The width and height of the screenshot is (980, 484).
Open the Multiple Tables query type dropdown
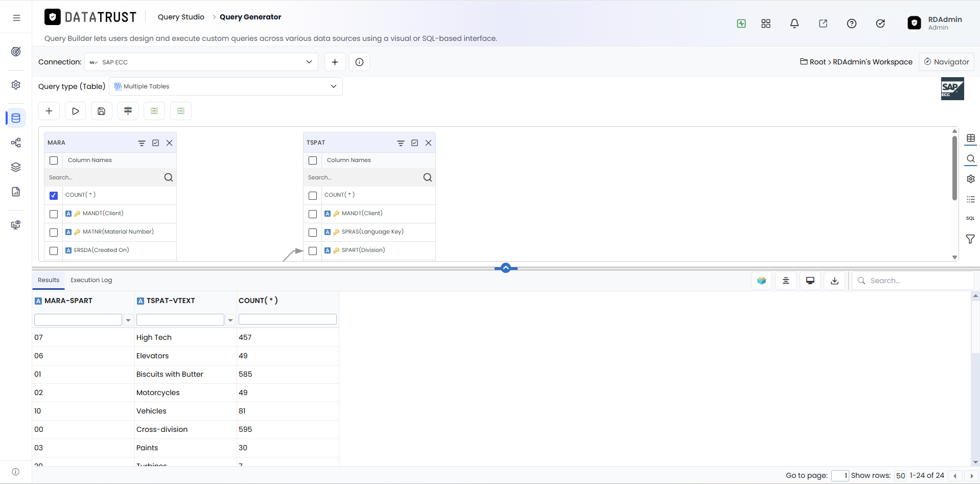coord(226,86)
